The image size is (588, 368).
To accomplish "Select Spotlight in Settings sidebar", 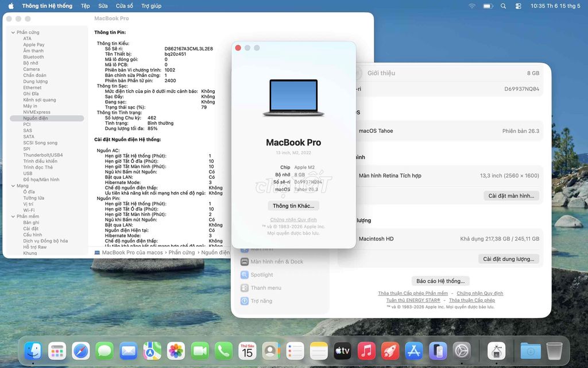I will coord(262,275).
